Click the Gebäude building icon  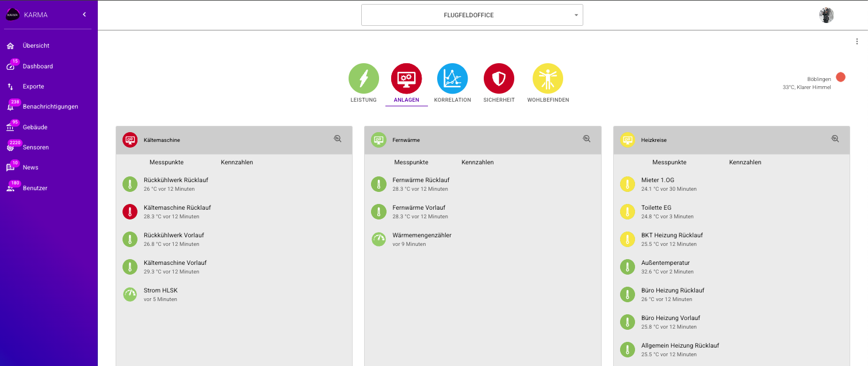coord(10,128)
